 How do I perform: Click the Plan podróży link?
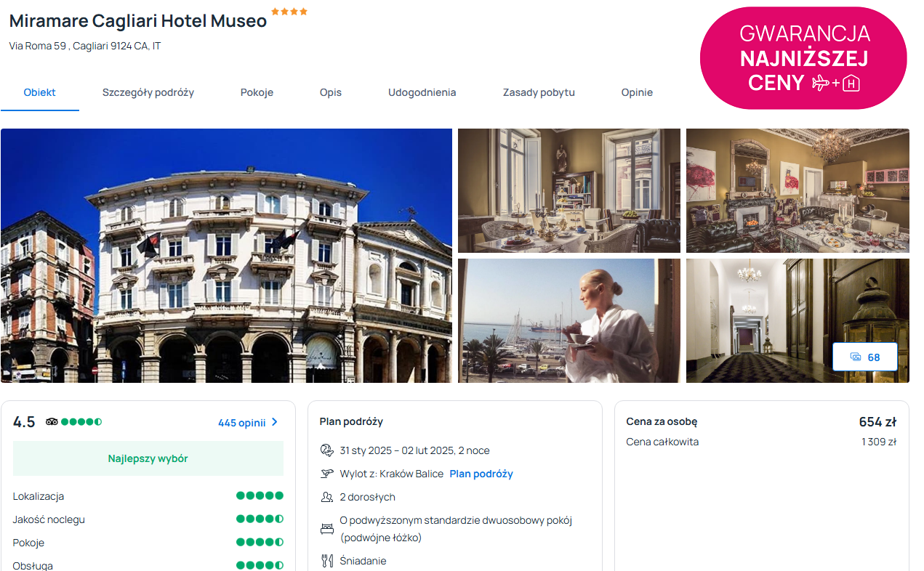pyautogui.click(x=481, y=474)
